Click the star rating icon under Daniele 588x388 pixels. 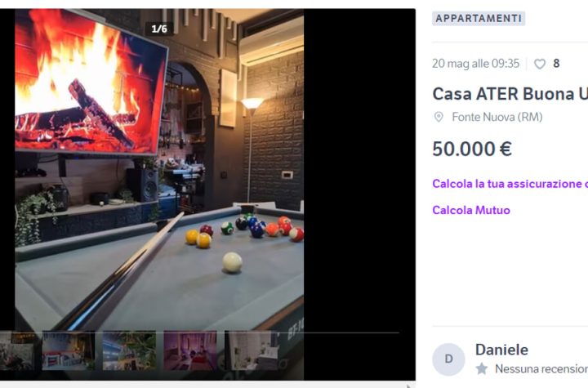[x=482, y=369]
